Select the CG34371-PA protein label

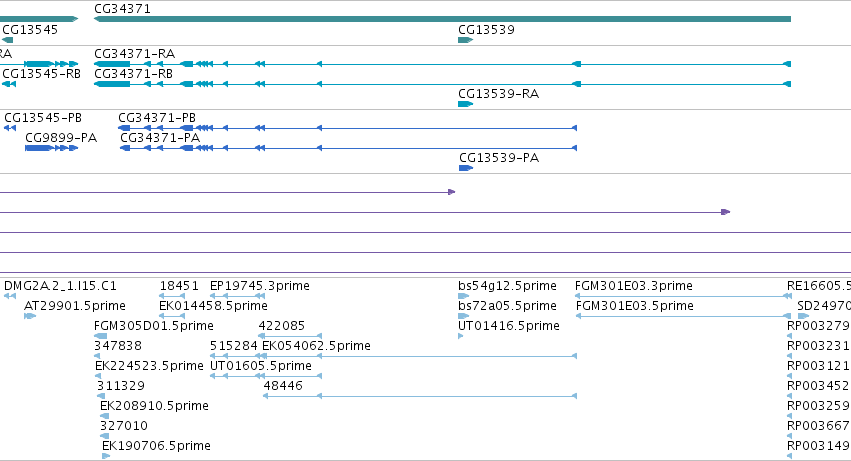click(160, 138)
